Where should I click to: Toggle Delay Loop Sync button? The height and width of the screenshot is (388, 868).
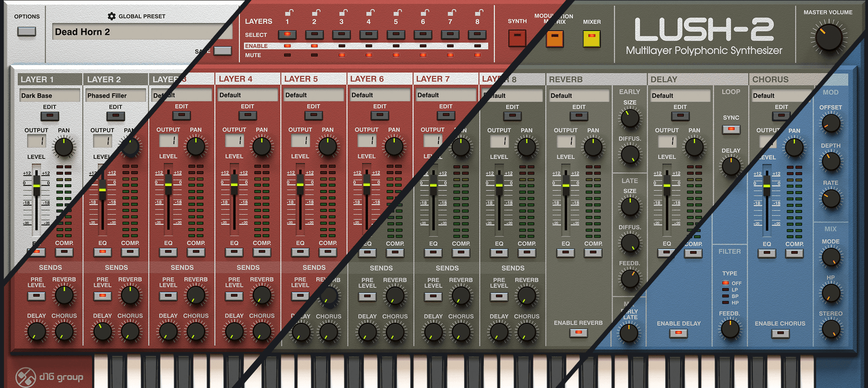coord(731,129)
